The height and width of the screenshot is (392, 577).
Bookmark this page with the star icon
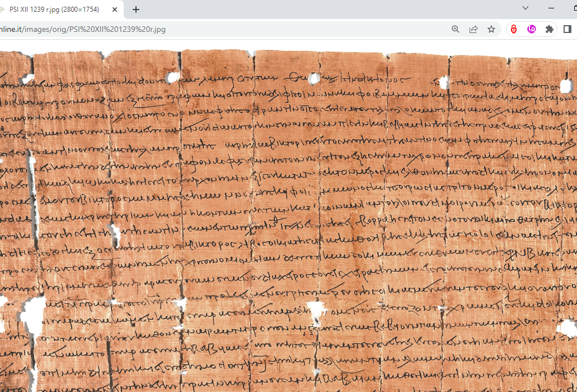(x=491, y=30)
